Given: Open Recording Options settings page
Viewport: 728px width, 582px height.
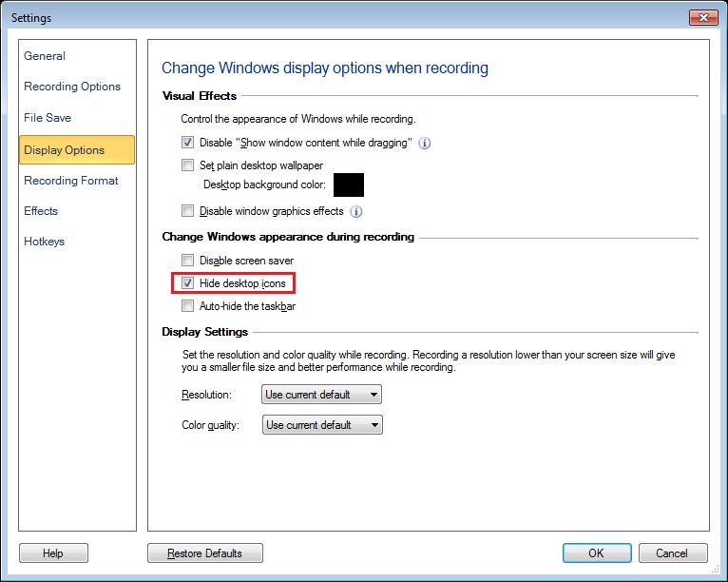Looking at the screenshot, I should coord(72,87).
